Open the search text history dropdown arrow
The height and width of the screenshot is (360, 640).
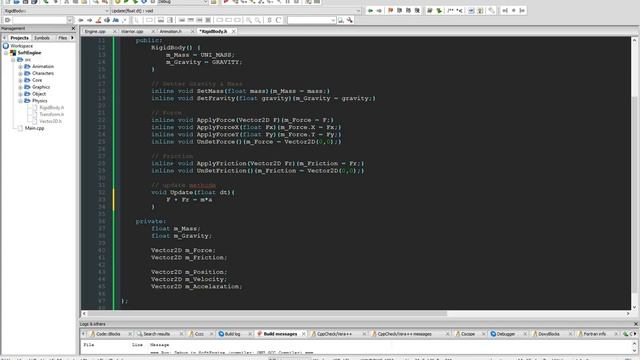click(x=69, y=20)
